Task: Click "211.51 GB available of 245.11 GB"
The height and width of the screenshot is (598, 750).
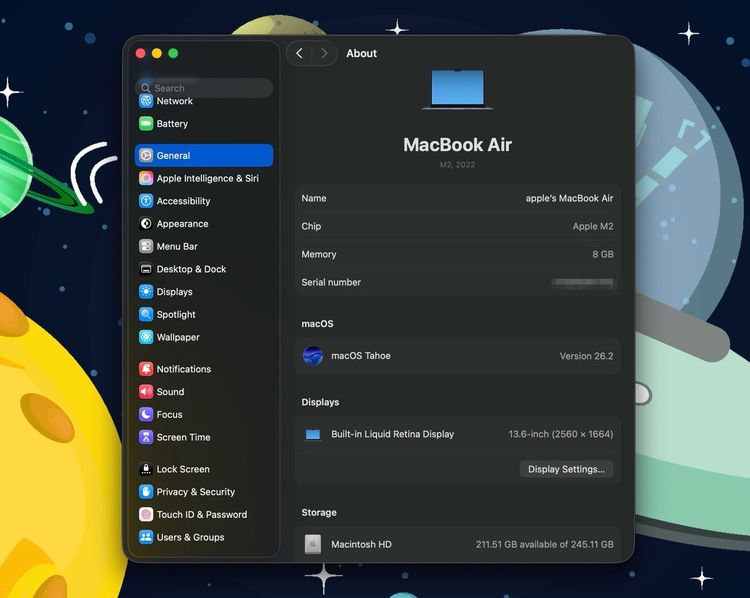Action: pyautogui.click(x=544, y=544)
